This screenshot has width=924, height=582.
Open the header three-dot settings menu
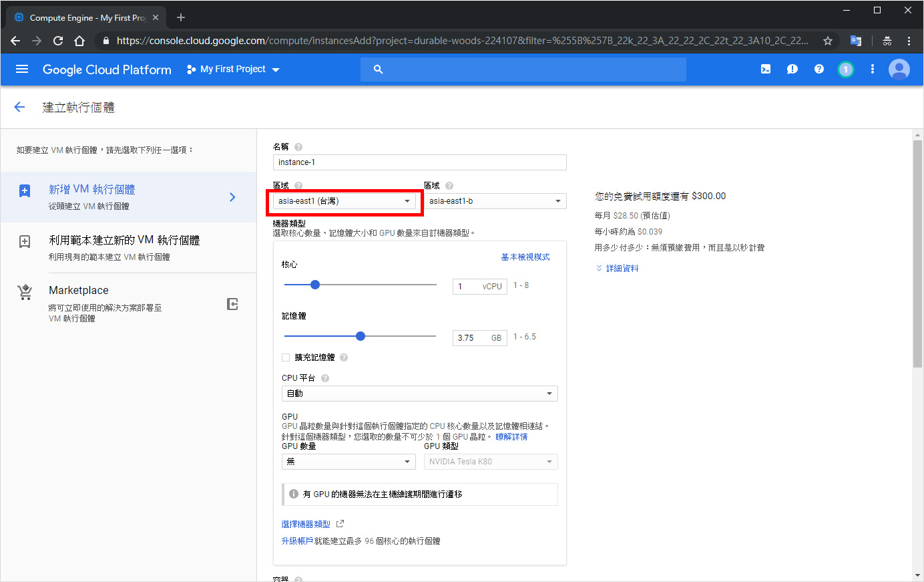(872, 69)
